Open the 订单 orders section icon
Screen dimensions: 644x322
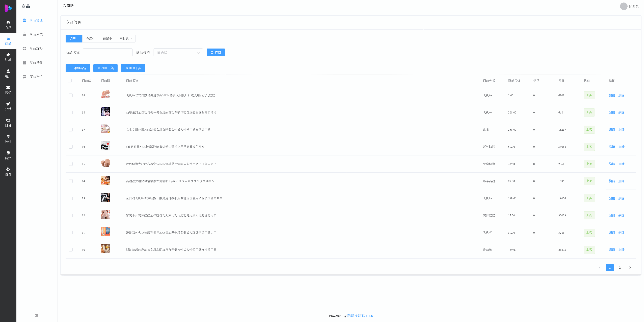point(8,55)
